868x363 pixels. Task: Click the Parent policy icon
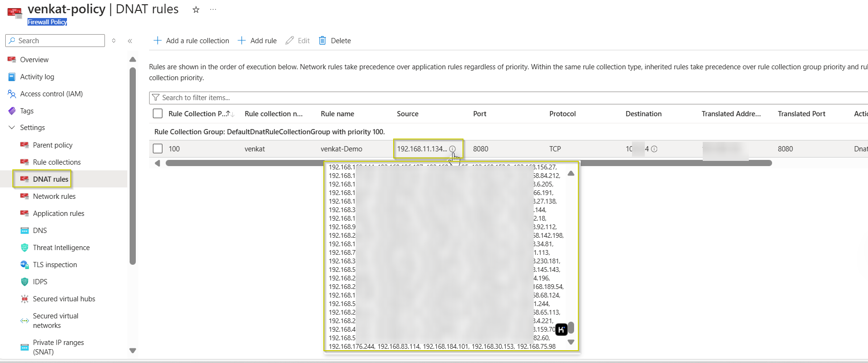25,145
